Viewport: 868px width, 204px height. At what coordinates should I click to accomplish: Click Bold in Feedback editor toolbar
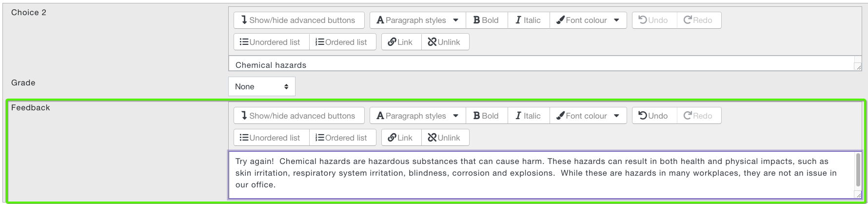[x=487, y=116]
